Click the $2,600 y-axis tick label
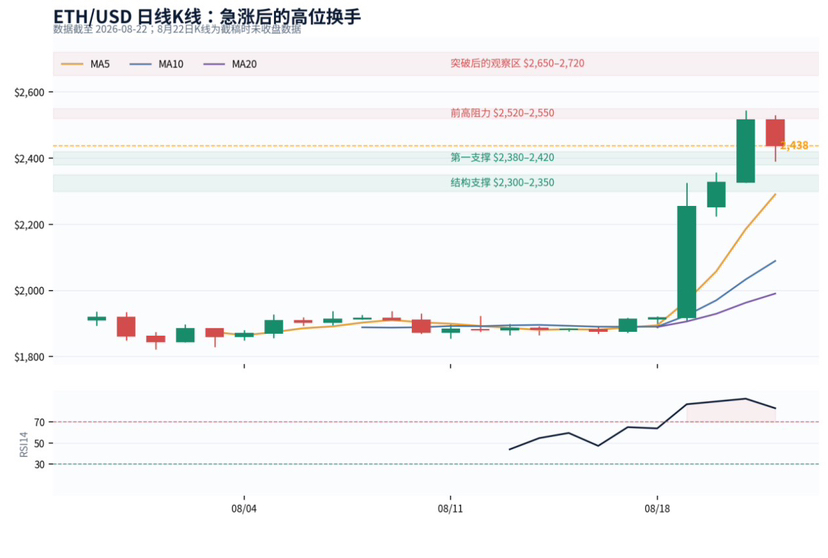The height and width of the screenshot is (558, 828). pyautogui.click(x=30, y=92)
